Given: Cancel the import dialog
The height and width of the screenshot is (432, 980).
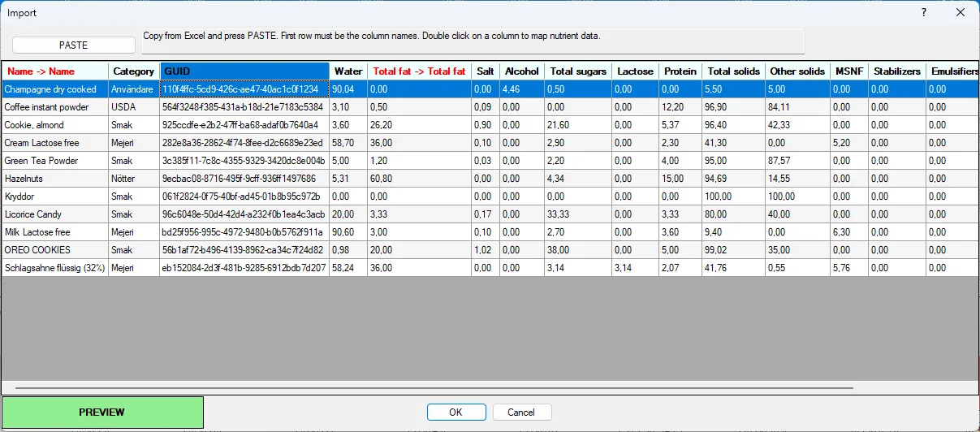Looking at the screenshot, I should [521, 413].
